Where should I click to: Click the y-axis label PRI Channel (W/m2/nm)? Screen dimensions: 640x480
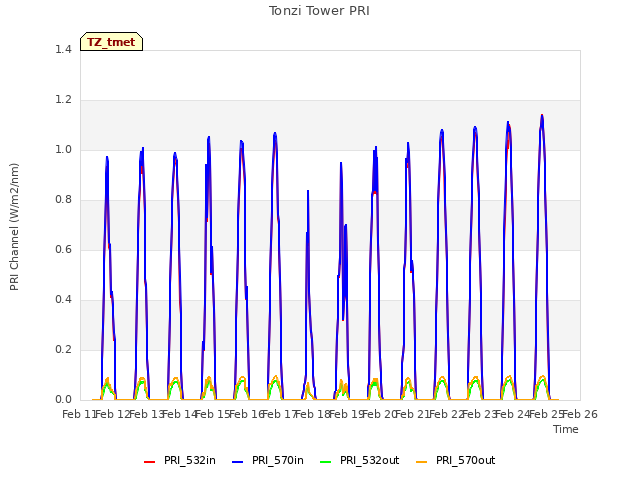pyautogui.click(x=14, y=227)
